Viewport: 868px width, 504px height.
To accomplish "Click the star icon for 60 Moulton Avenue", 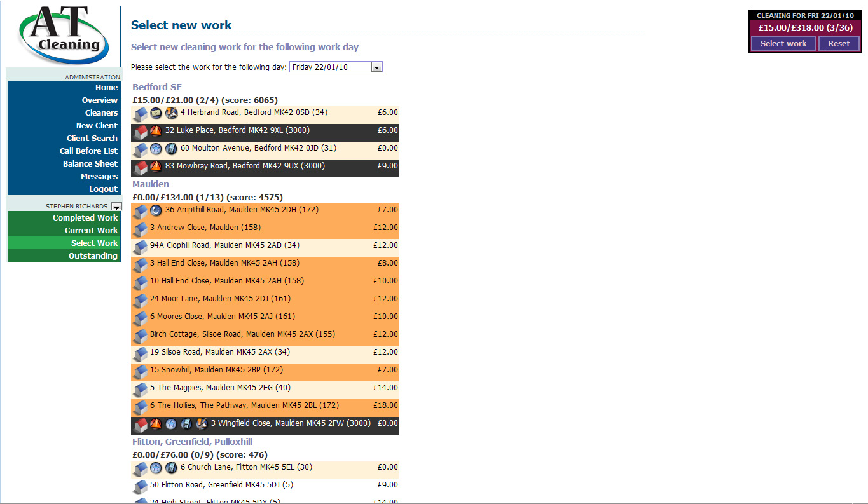I will (156, 149).
